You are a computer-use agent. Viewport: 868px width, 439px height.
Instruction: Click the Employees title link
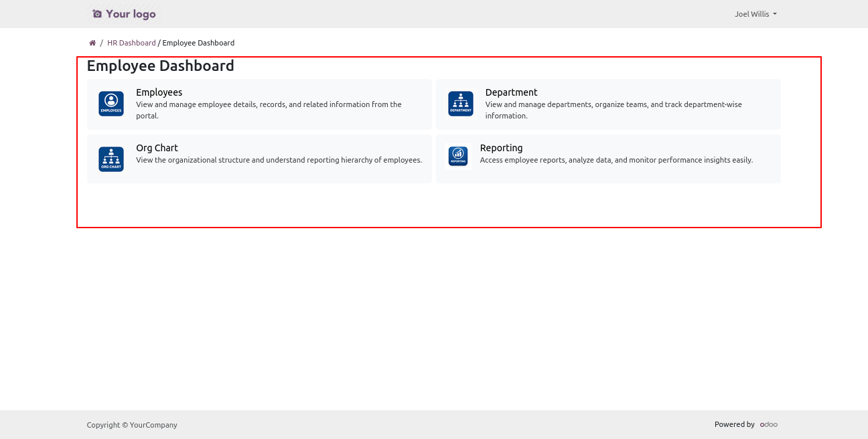[x=159, y=92]
